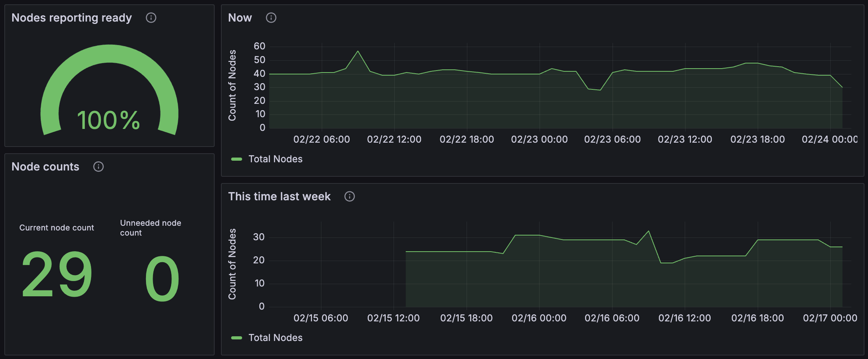Click 02/15 18:00 axis label
Screen dimensions: 868x359
pos(467,318)
